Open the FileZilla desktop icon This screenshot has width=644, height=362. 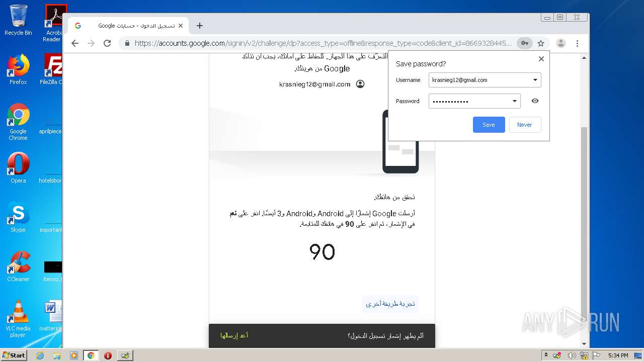pyautogui.click(x=52, y=69)
